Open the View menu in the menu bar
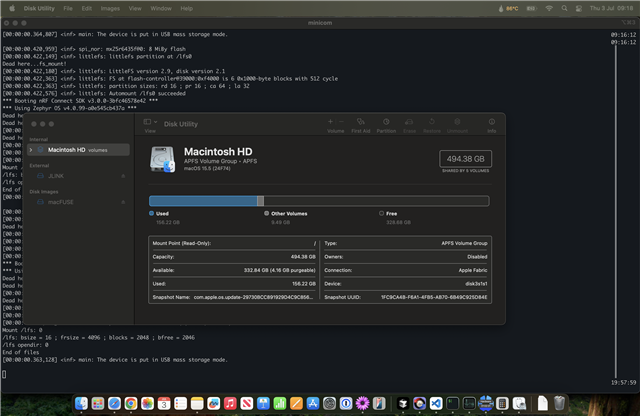Screen dimensions: 640x416 (x=135, y=8)
